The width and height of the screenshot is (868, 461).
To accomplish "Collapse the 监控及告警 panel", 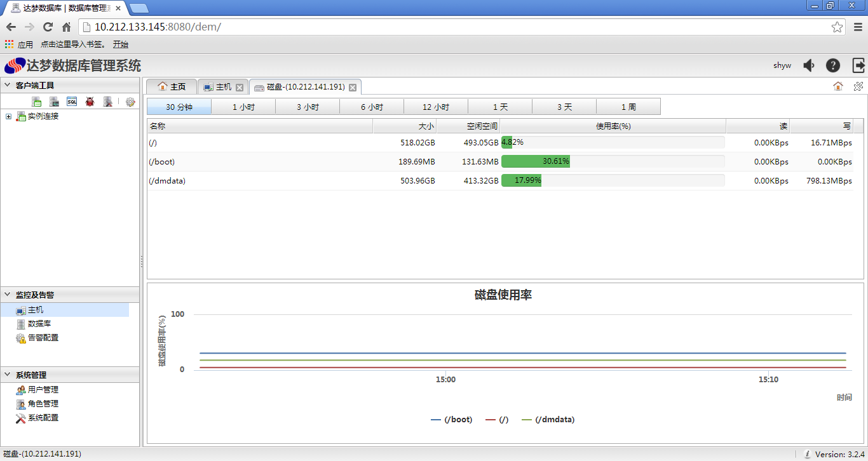I will coord(8,295).
